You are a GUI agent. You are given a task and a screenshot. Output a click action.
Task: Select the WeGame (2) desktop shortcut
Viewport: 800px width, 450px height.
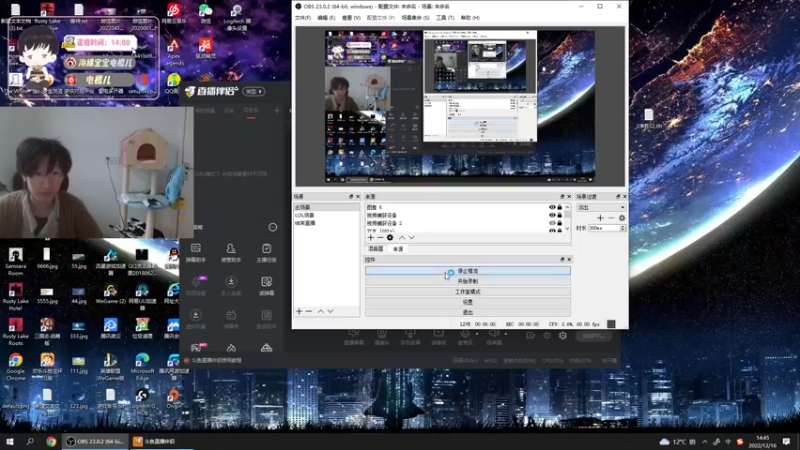110,294
